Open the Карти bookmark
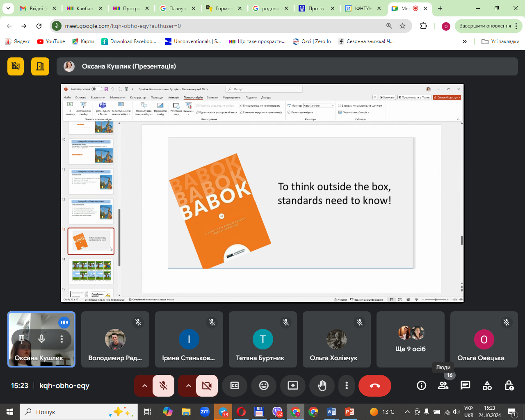The image size is (525, 420). tap(83, 41)
